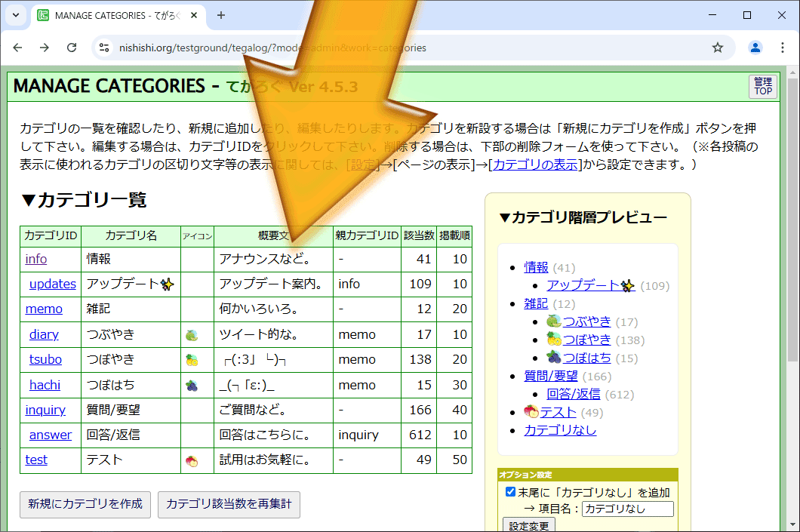Image resolution: width=800 pixels, height=532 pixels.
Task: Select the 612 count cell
Action: coord(419,435)
